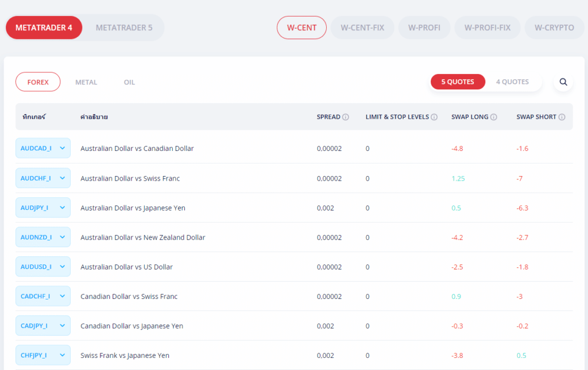The height and width of the screenshot is (370, 588).
Task: Select the W-CRYPTO account type
Action: click(554, 28)
